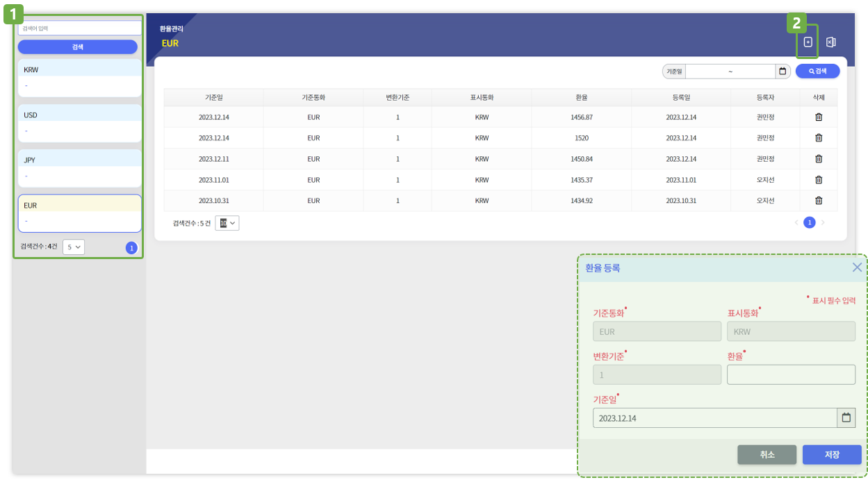868x480 pixels.
Task: Focus the 검색어 입력 search field
Action: point(80,28)
